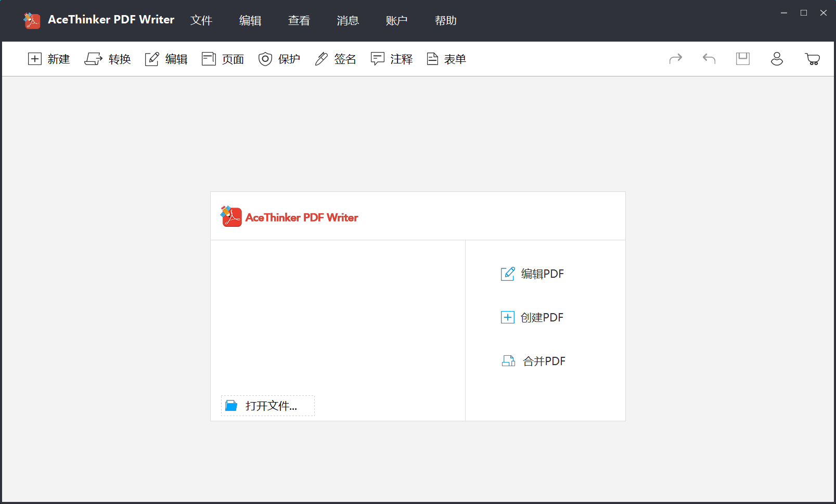This screenshot has height=504, width=836.
Task: Click the 创建PDF plus icon in start panel
Action: pos(508,317)
